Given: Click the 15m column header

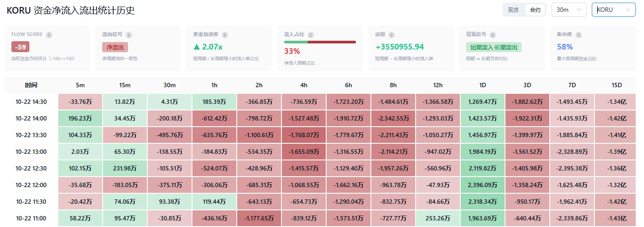Looking at the screenshot, I should (125, 85).
